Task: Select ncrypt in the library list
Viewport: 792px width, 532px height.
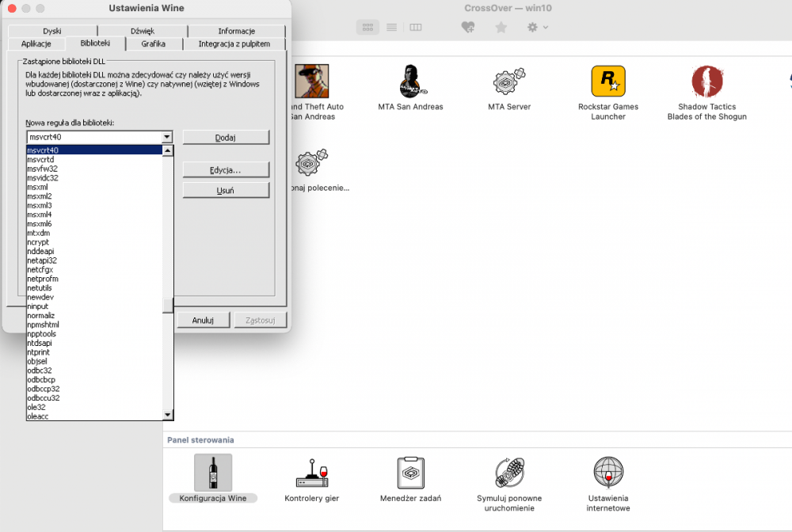Action: (x=94, y=241)
